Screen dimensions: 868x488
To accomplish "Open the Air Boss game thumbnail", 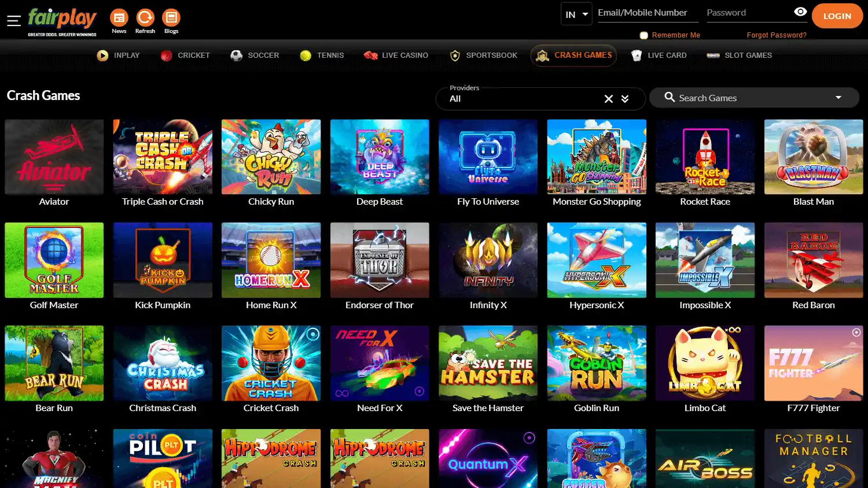I will [x=705, y=459].
